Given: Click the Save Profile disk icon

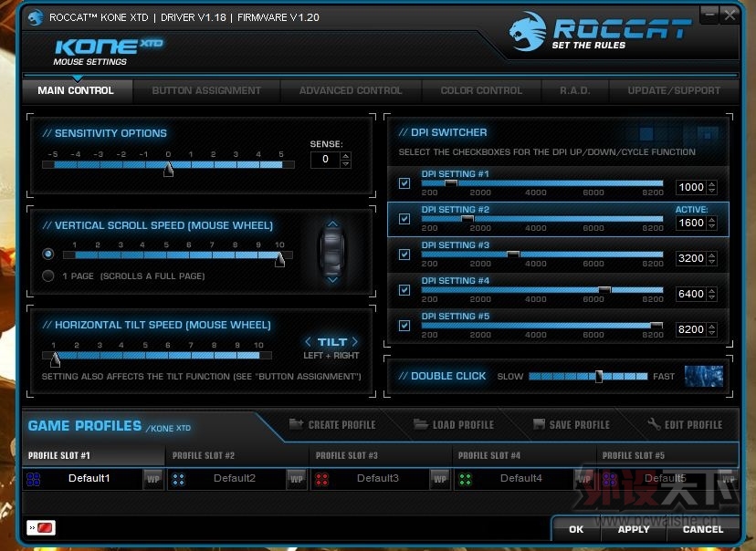Looking at the screenshot, I should [539, 424].
